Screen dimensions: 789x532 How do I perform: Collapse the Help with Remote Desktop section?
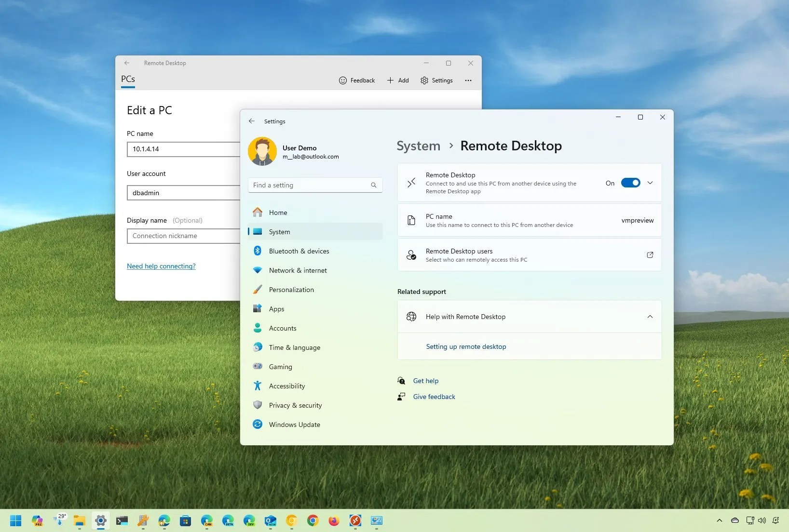tap(650, 317)
